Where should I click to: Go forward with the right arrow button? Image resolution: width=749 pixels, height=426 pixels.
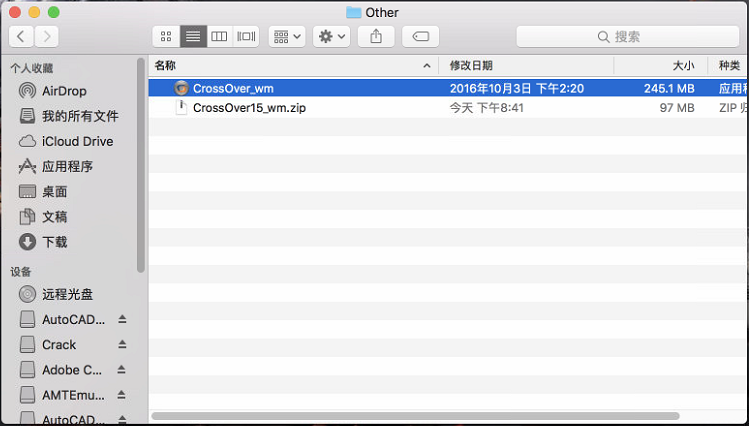coord(46,37)
